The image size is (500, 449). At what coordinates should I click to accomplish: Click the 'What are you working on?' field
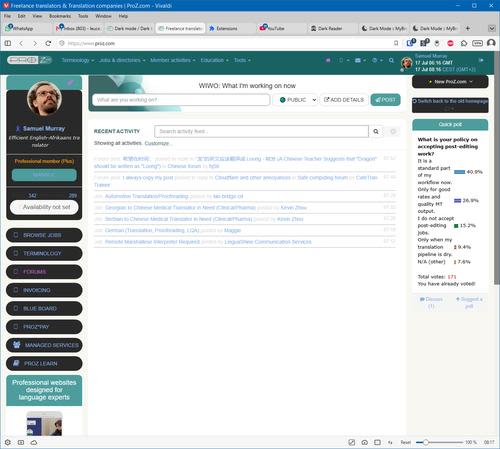pyautogui.click(x=181, y=100)
